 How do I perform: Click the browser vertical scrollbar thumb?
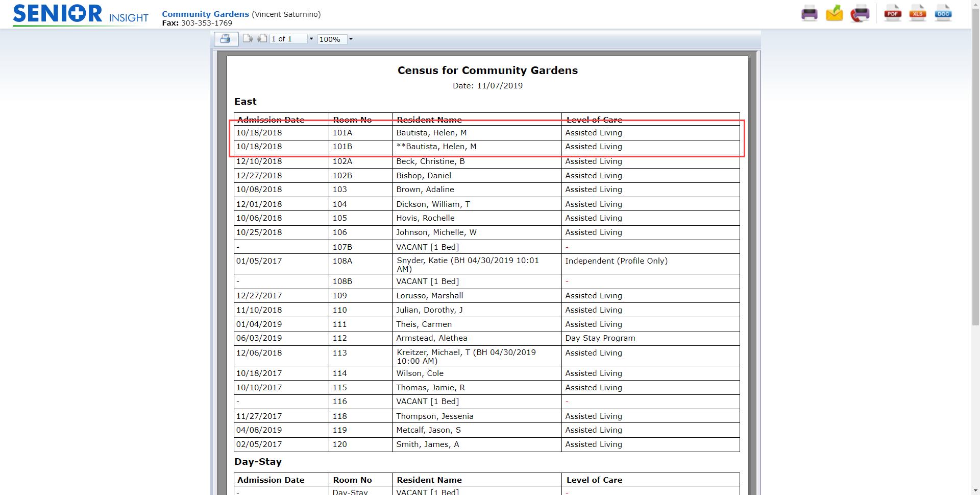tap(975, 168)
